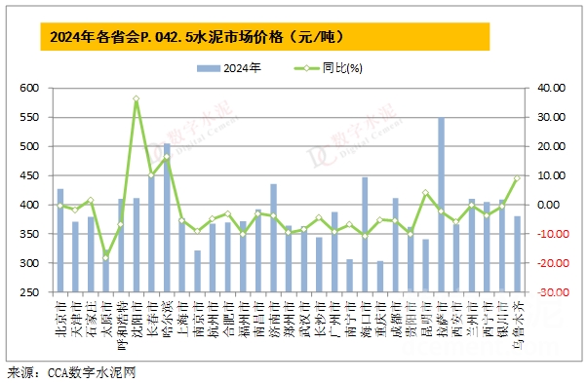Screen dimensions: 588x383
Task: Click the 海口市 blue bar
Action: coord(365,235)
